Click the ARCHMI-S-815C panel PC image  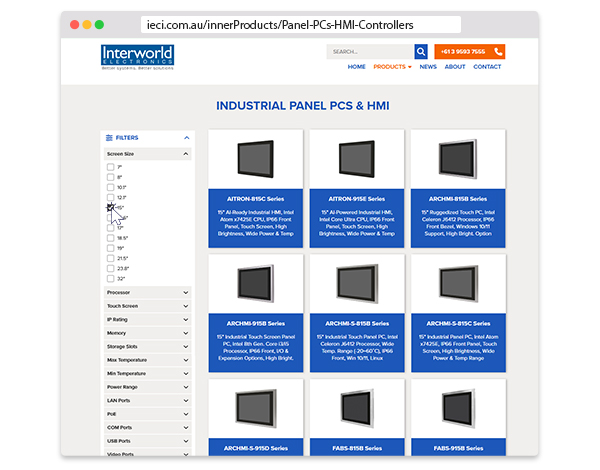[x=458, y=284]
